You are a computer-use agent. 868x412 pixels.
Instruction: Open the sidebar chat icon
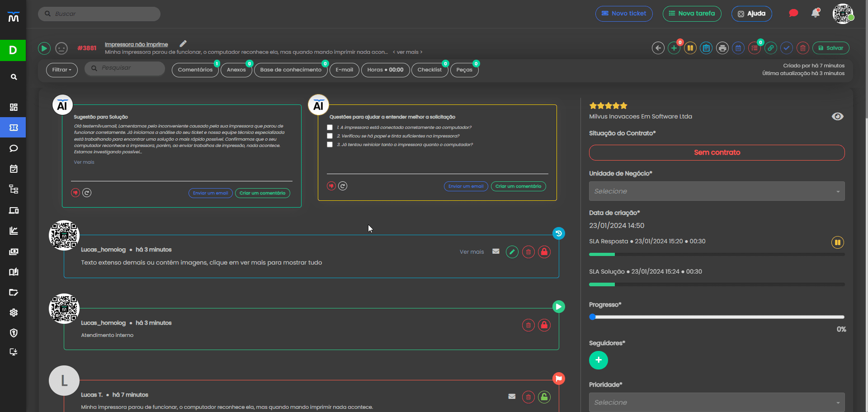(x=14, y=148)
